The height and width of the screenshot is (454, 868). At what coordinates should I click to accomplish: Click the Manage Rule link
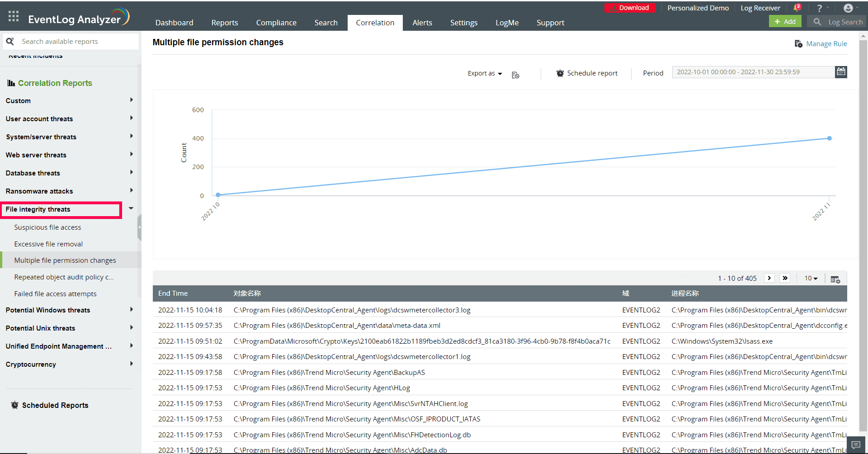[x=826, y=44]
